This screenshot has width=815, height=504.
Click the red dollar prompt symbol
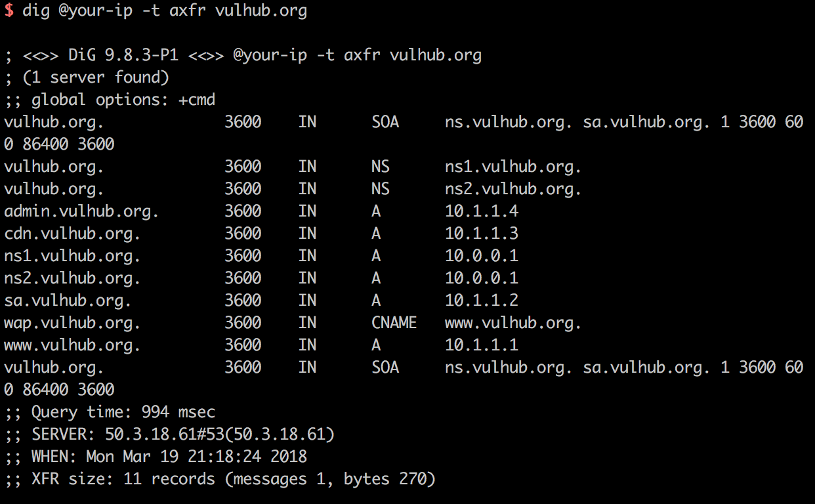[x=9, y=11]
